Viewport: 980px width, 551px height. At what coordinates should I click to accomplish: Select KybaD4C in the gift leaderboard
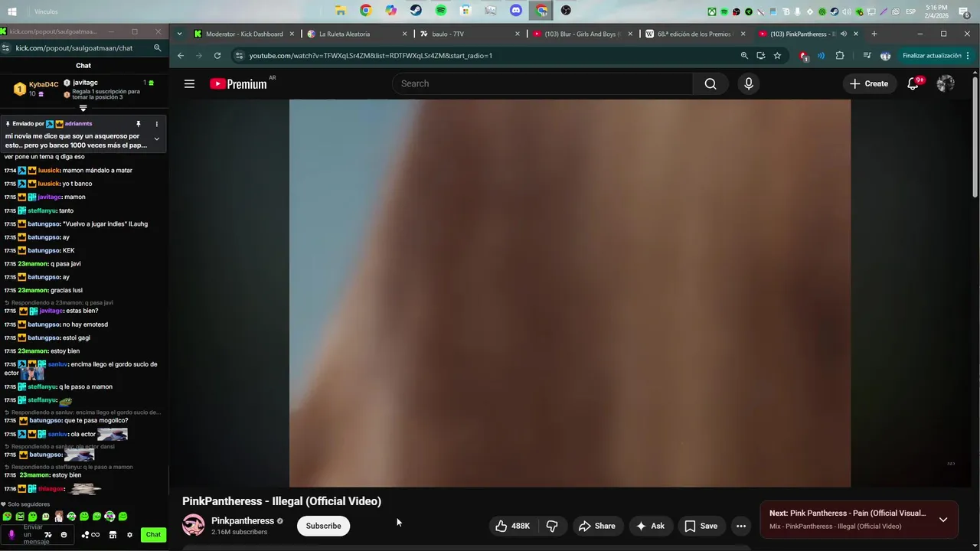click(x=35, y=89)
